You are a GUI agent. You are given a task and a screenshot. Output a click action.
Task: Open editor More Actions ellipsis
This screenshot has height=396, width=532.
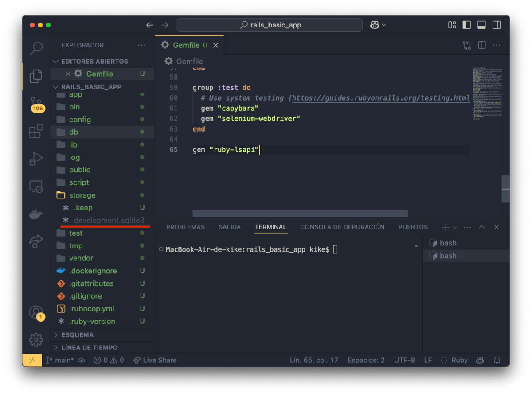click(497, 45)
